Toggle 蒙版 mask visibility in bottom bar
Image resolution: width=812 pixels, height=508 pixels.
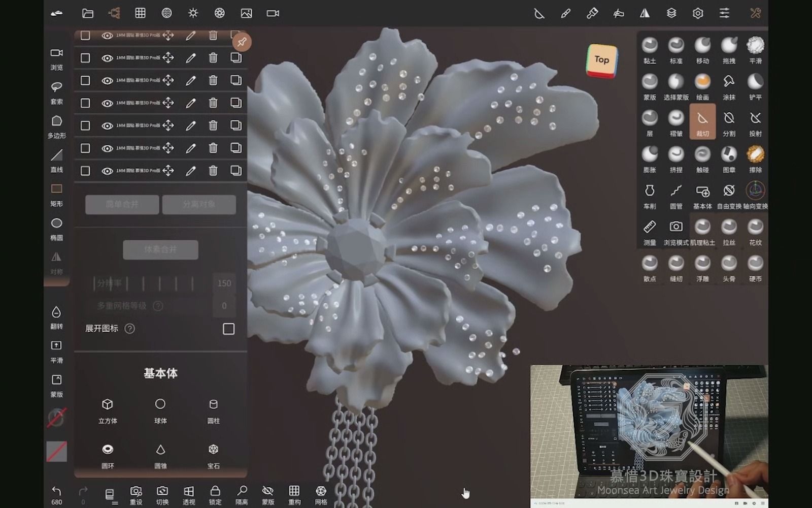(268, 495)
